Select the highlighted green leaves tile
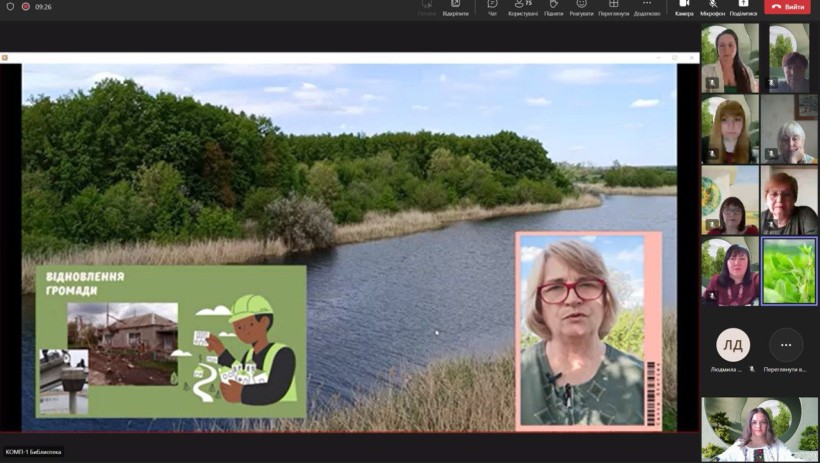This screenshot has height=463, width=820. pyautogui.click(x=789, y=271)
